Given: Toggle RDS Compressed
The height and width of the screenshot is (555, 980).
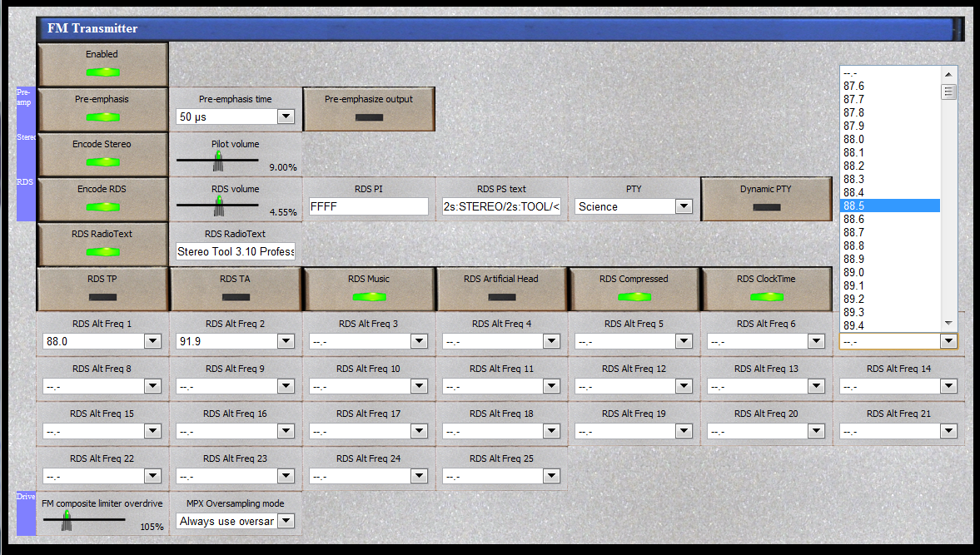Looking at the screenshot, I should (x=634, y=289).
